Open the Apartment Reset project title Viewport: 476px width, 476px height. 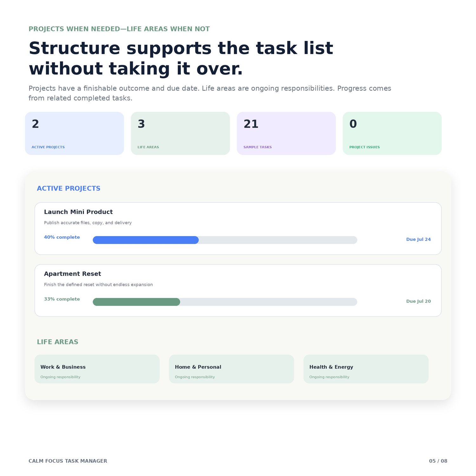pos(72,274)
